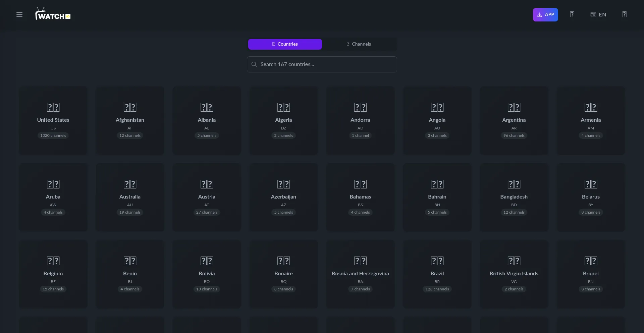The image size is (644, 333).
Task: Click the United States flag icon
Action: tap(53, 107)
